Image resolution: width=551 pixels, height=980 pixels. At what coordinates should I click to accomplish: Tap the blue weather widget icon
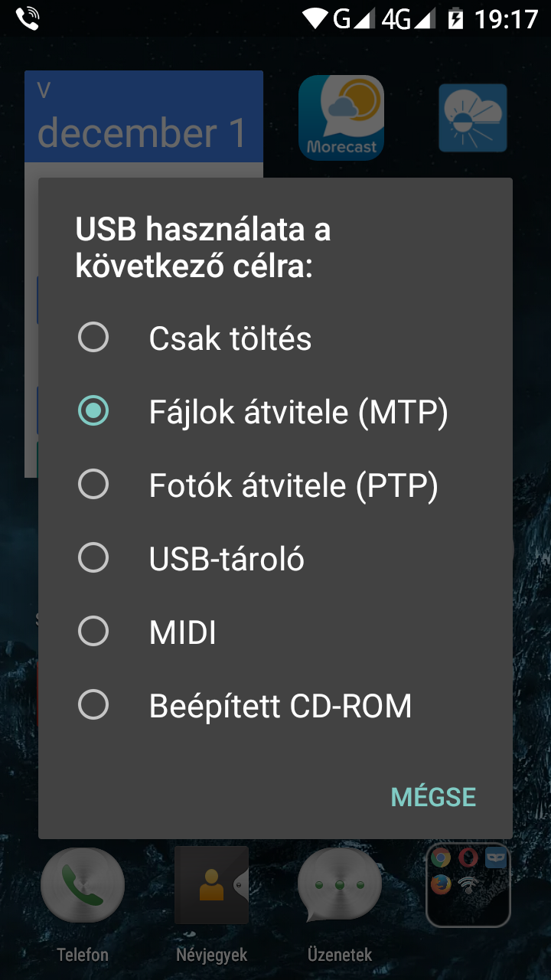point(473,118)
